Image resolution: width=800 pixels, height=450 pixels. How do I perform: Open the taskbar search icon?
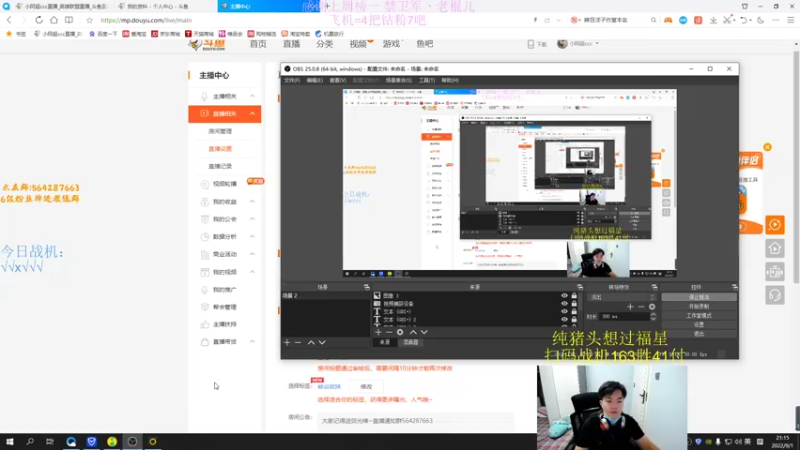(x=30, y=442)
